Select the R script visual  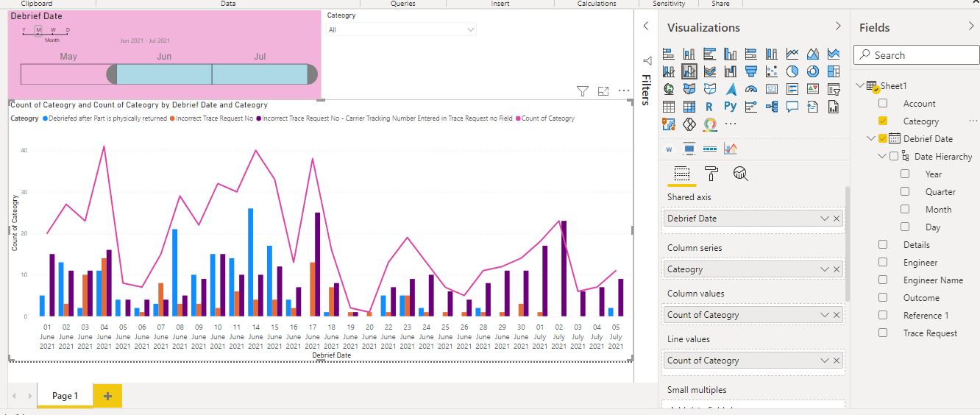click(x=710, y=107)
